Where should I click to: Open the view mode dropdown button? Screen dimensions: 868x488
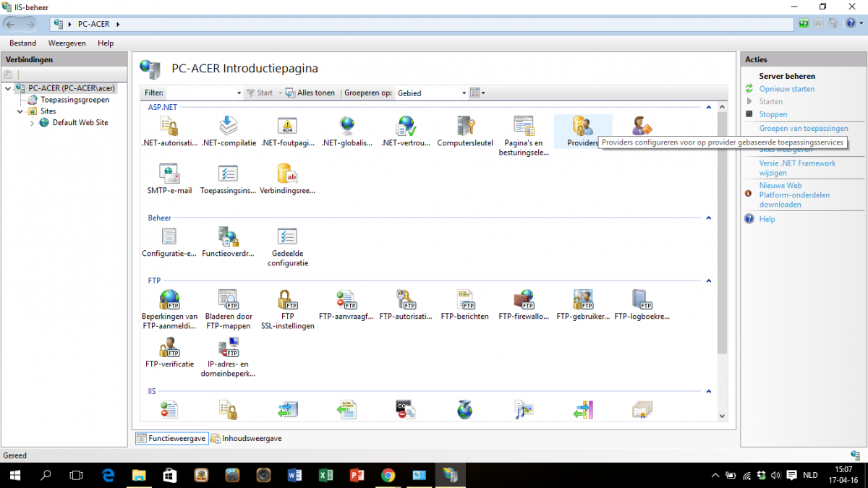click(x=477, y=93)
